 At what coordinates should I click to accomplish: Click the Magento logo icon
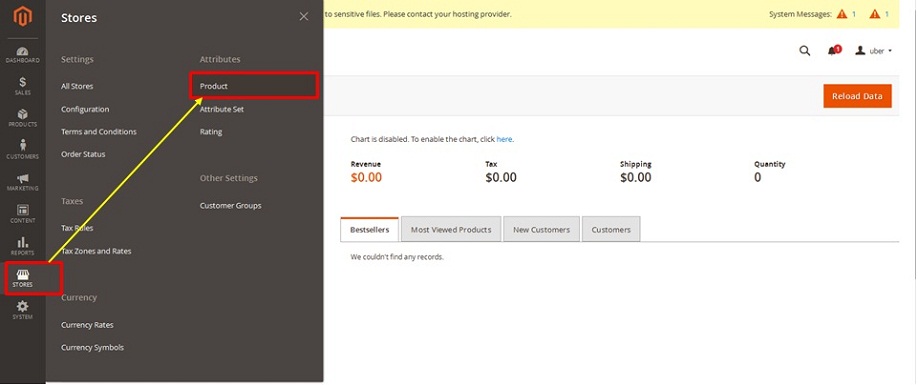pos(23,16)
